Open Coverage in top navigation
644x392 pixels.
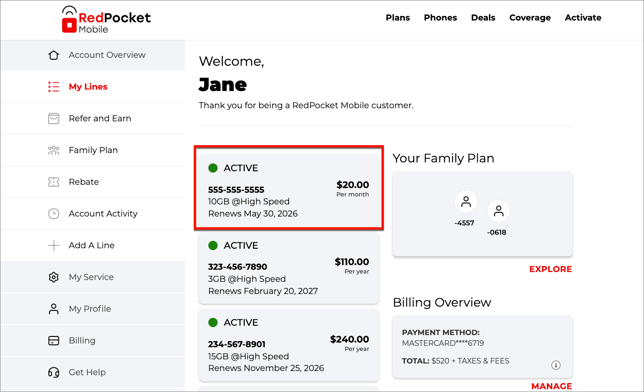[x=530, y=18]
